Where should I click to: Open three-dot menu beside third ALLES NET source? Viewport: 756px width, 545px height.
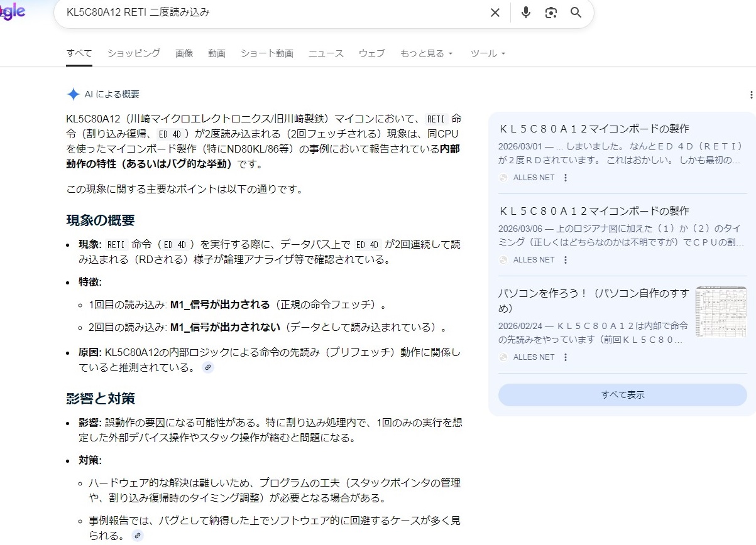(566, 357)
